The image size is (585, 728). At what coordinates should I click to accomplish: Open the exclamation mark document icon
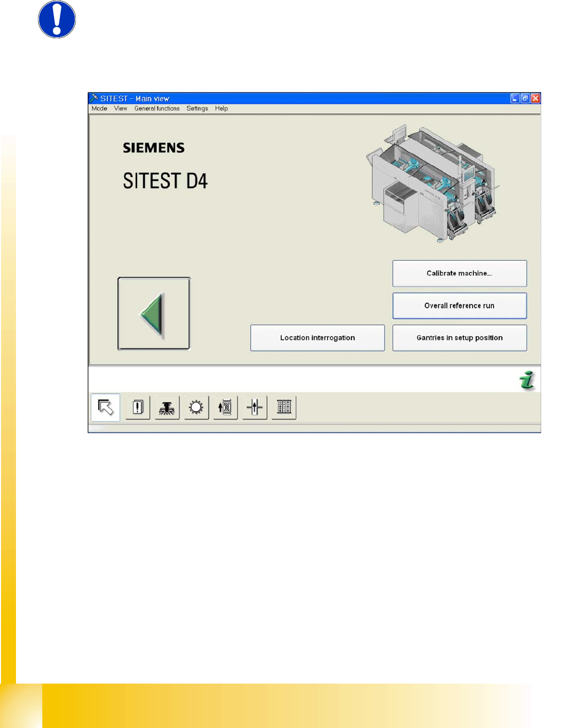138,407
